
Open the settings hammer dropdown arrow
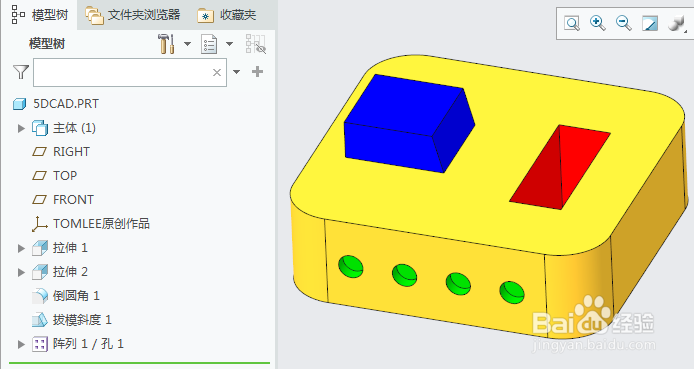pos(187,44)
